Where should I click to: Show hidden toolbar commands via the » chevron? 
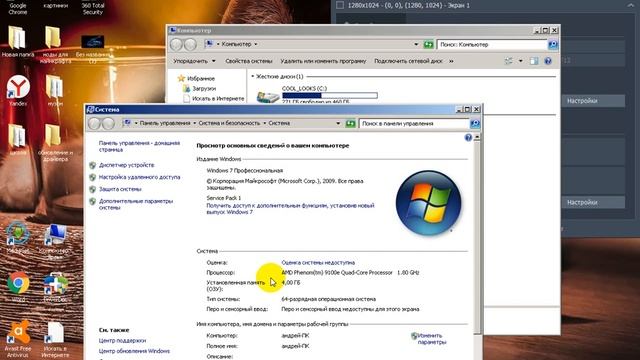coord(451,61)
